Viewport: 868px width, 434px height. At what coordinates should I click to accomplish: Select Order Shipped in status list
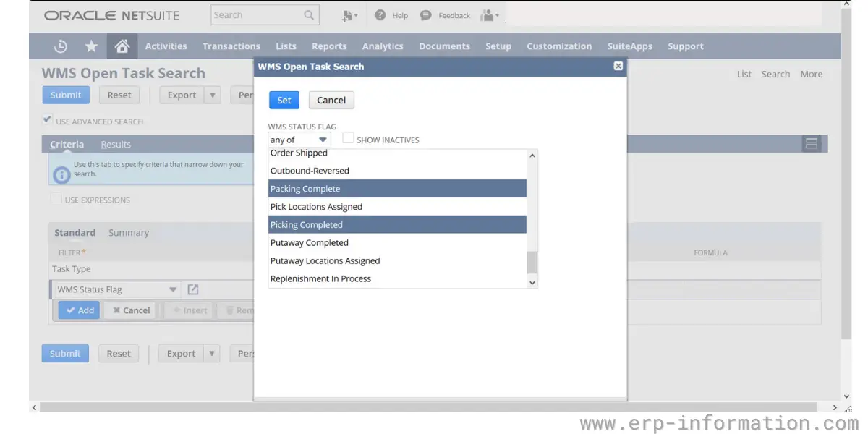[x=397, y=153]
